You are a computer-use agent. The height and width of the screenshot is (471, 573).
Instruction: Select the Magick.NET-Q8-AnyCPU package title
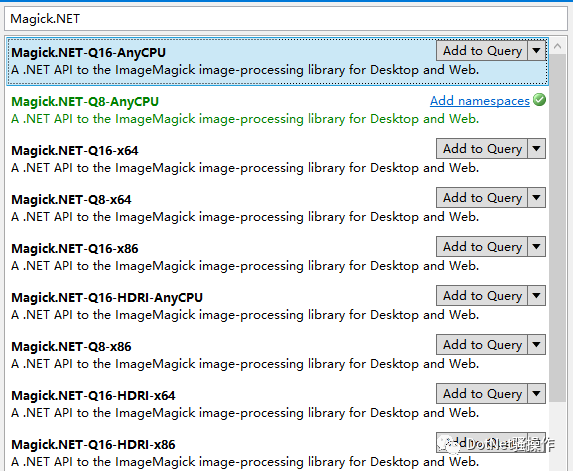click(x=85, y=102)
